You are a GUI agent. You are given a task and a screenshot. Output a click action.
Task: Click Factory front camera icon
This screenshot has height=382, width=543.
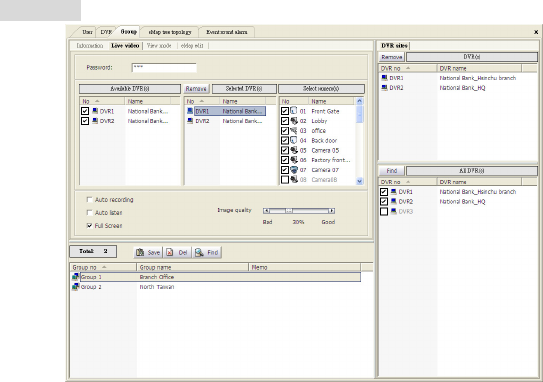(x=294, y=160)
